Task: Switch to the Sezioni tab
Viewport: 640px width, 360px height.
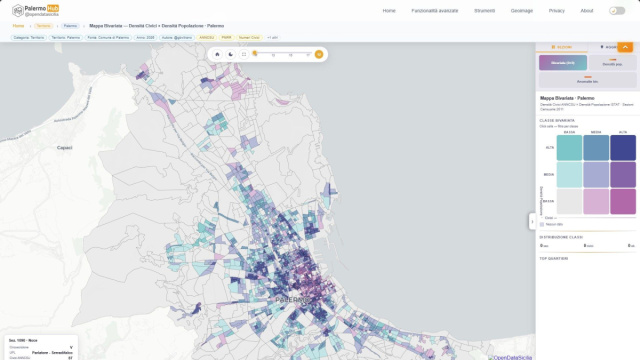Action: click(562, 47)
